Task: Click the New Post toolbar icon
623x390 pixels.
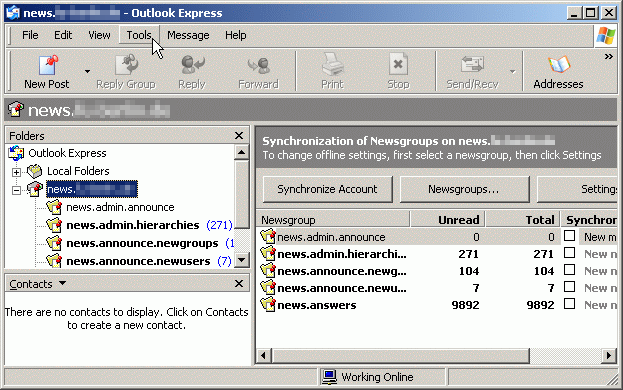Action: 48,65
